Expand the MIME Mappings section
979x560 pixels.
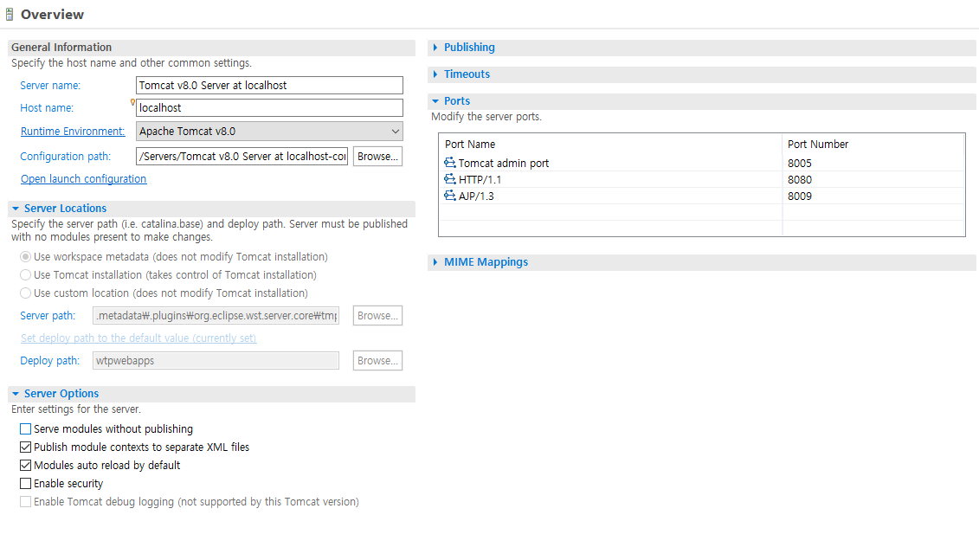point(435,262)
